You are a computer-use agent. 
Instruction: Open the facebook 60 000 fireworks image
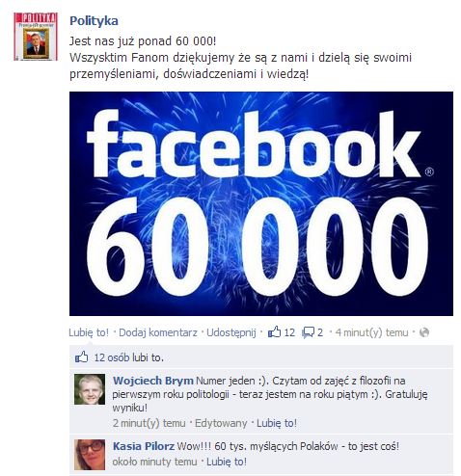[261, 203]
